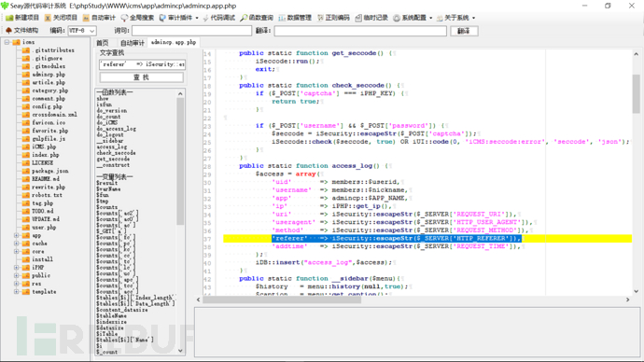Click the package.json file icon
644x362 pixels.
coord(26,171)
